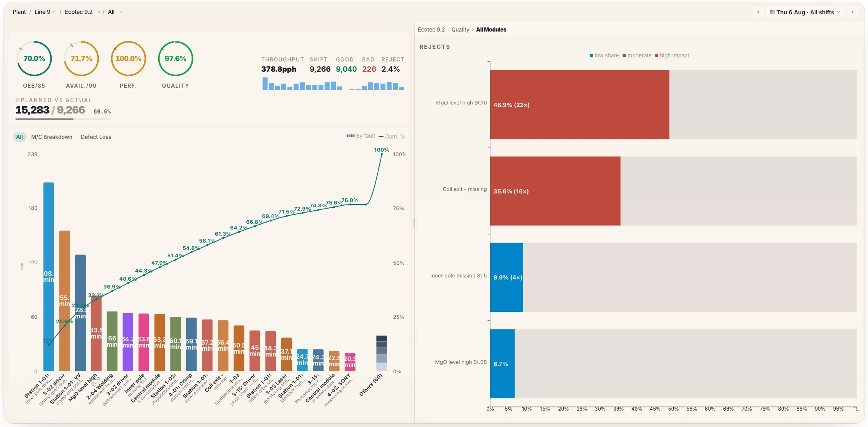Open the Line 9 dropdown in breadcrumb
The image size is (868, 427).
coord(45,12)
